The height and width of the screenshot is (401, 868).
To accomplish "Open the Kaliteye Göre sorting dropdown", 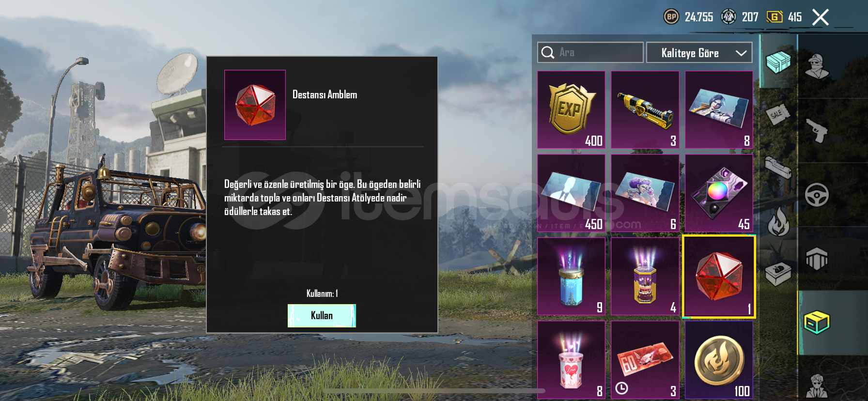I will point(699,53).
